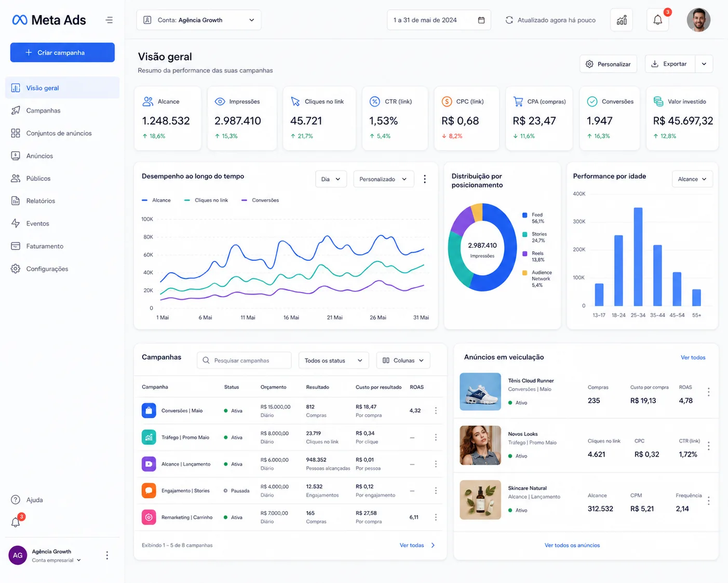This screenshot has height=583, width=728.
Task: Toggle Conversões series in chart legend
Action: click(x=260, y=200)
